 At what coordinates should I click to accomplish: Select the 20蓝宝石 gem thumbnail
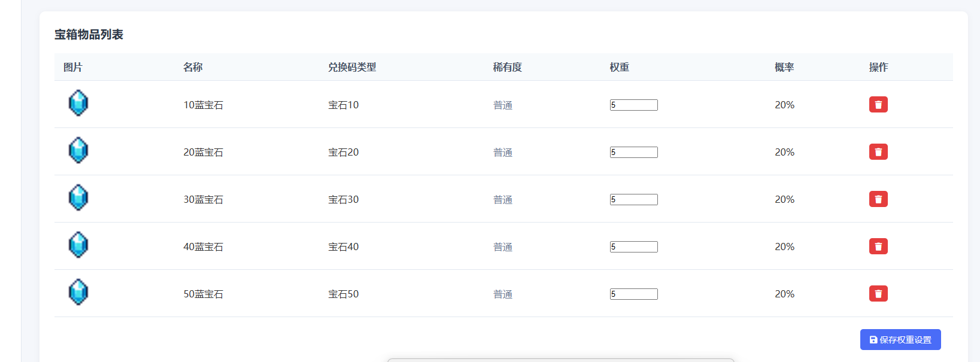pyautogui.click(x=78, y=150)
